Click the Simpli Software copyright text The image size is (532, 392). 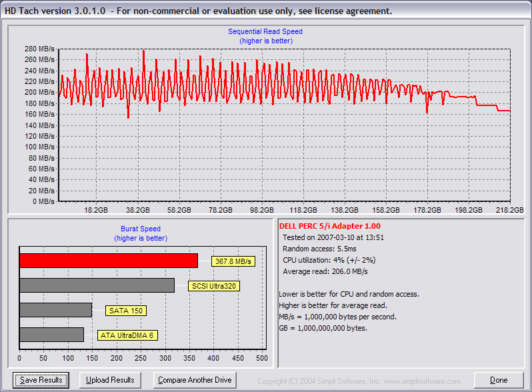click(x=359, y=381)
